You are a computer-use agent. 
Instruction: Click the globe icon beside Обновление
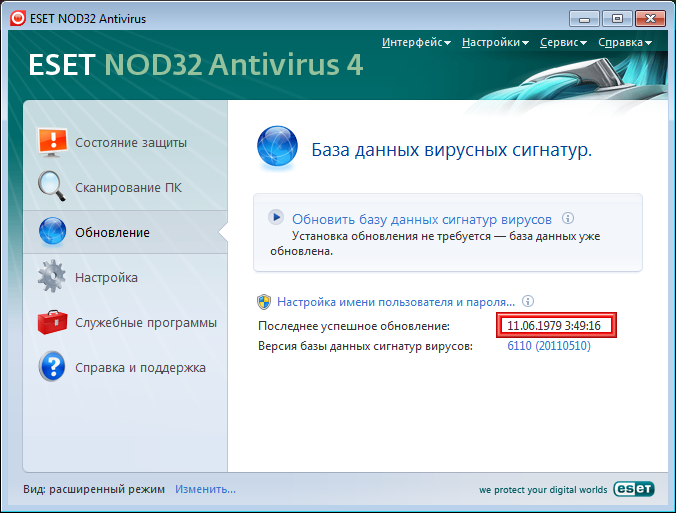click(x=52, y=231)
